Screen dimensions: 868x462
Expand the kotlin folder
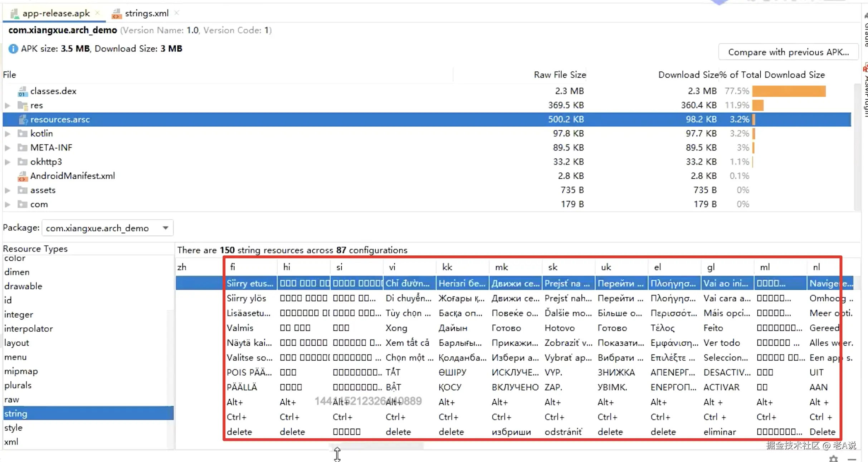click(8, 134)
